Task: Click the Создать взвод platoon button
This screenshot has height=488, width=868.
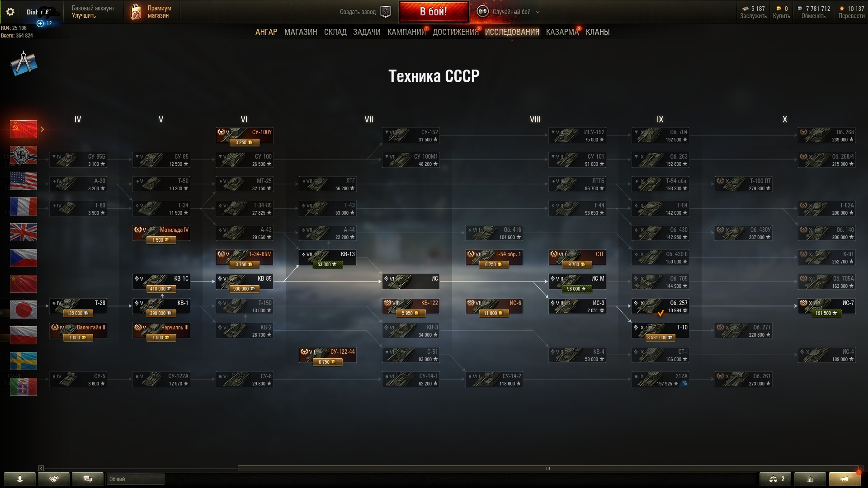Action: click(x=365, y=12)
